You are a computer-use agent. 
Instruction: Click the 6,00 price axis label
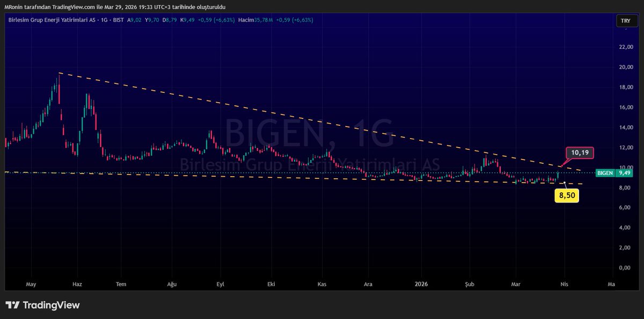tap(626, 207)
